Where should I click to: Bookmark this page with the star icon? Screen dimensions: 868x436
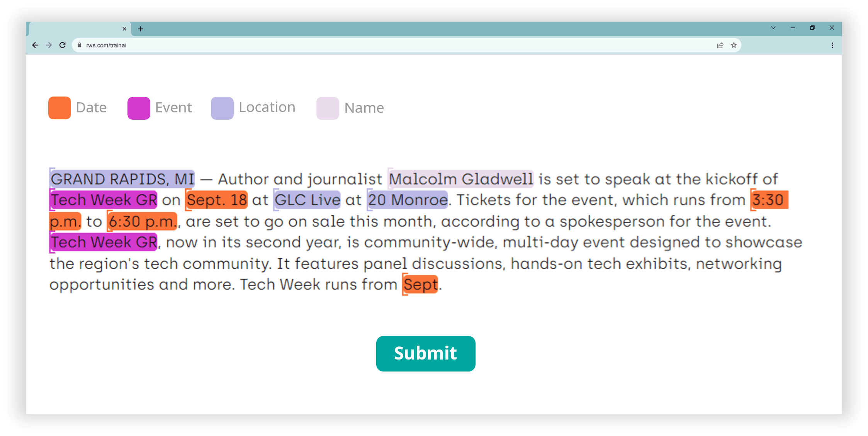[734, 45]
